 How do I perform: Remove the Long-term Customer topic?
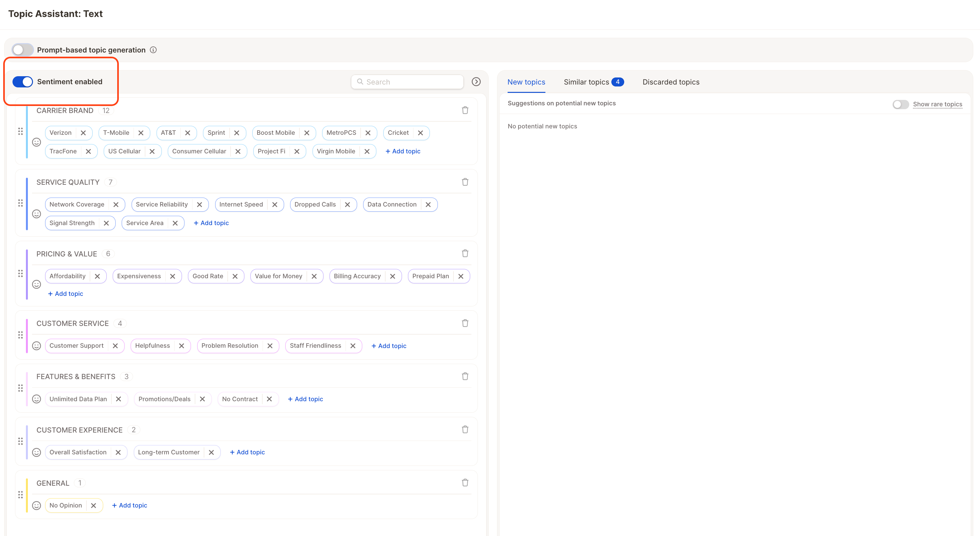[211, 452]
